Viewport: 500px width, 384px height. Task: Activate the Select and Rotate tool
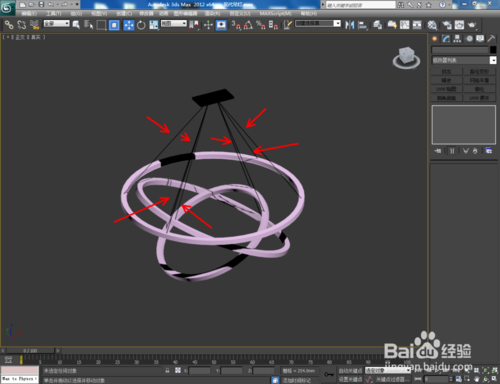[141, 25]
